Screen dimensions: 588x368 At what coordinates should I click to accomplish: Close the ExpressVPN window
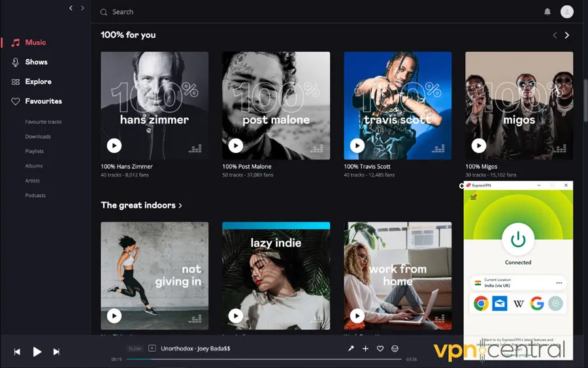point(566,186)
